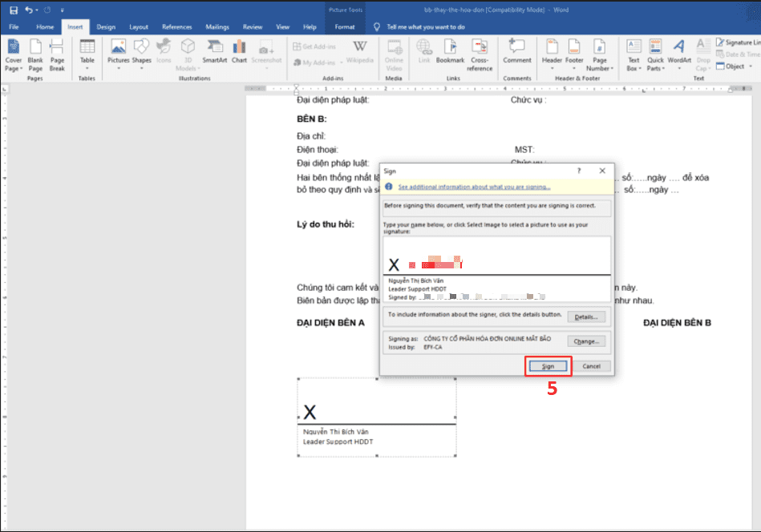The height and width of the screenshot is (532, 761).
Task: Go to the References tab
Action: (x=177, y=27)
